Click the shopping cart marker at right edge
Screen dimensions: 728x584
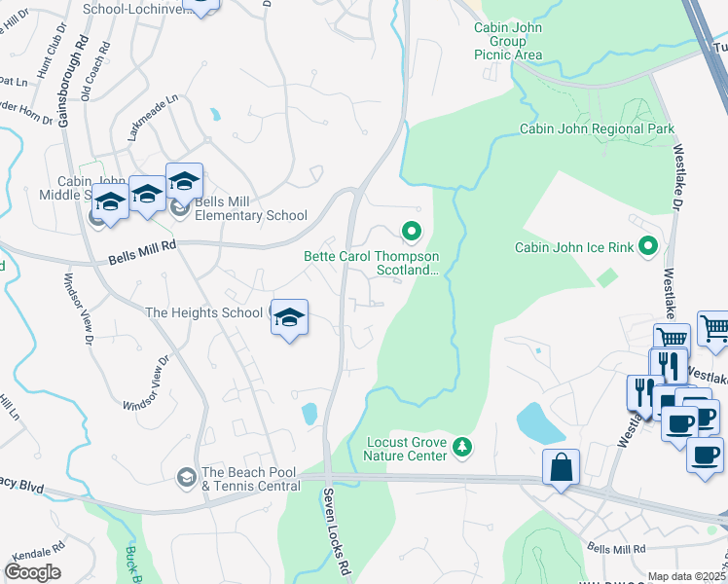(x=713, y=332)
